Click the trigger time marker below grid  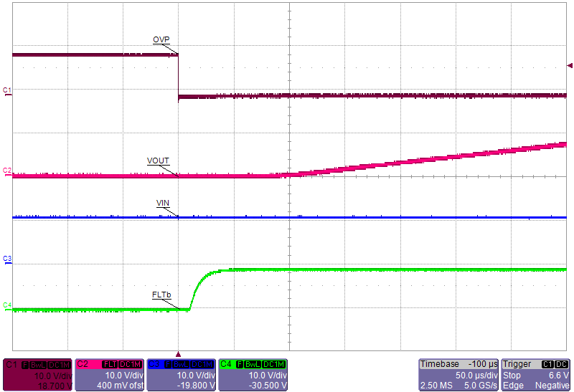point(179,353)
